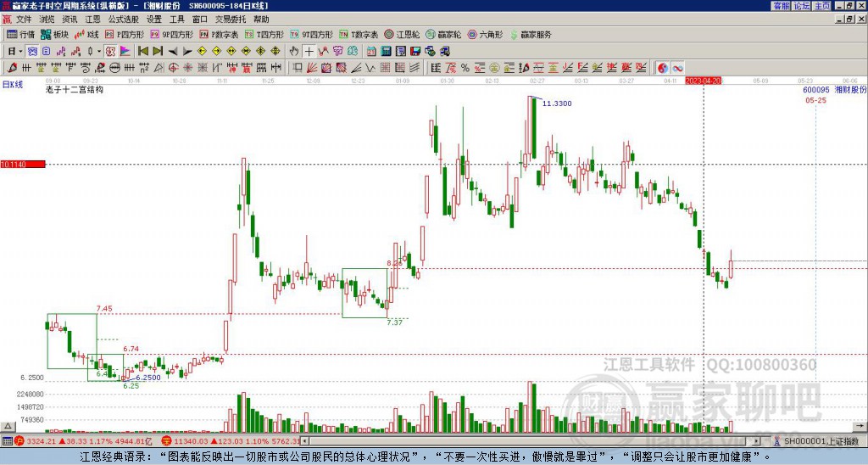Select the hand pan tool

tap(294, 51)
